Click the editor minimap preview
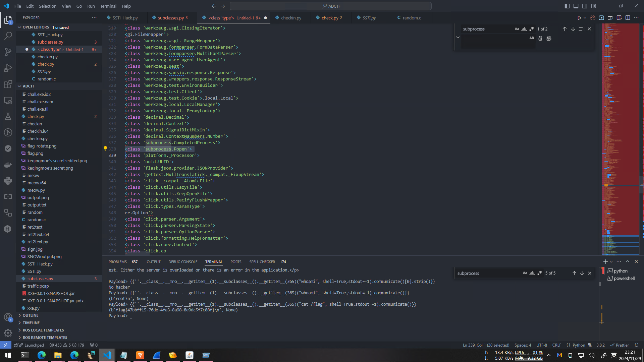644x362 pixels. (x=621, y=134)
